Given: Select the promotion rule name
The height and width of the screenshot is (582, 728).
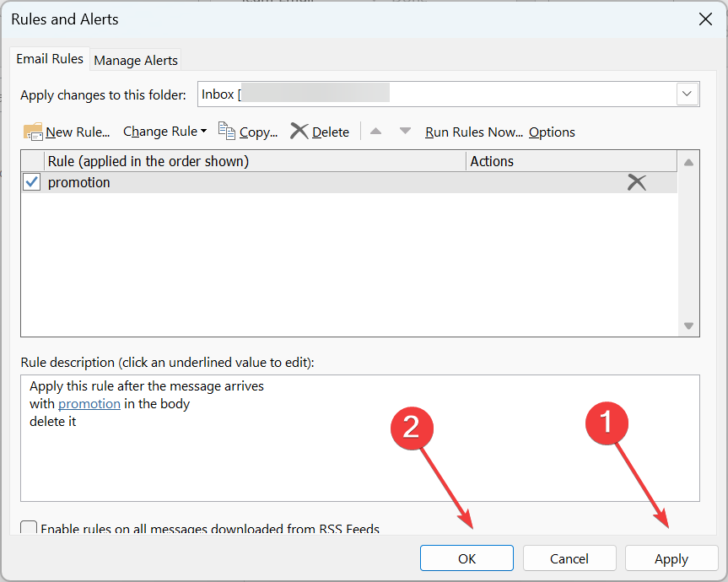Looking at the screenshot, I should click(x=79, y=182).
